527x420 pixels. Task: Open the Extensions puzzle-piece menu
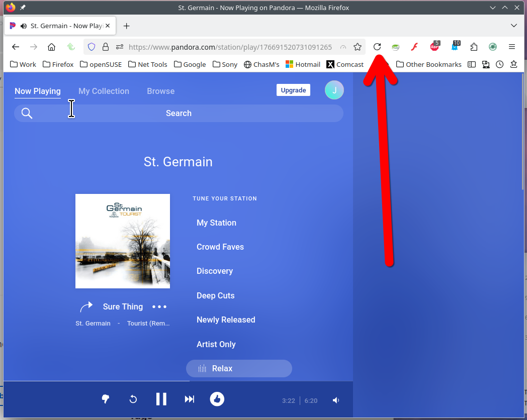tap(474, 47)
